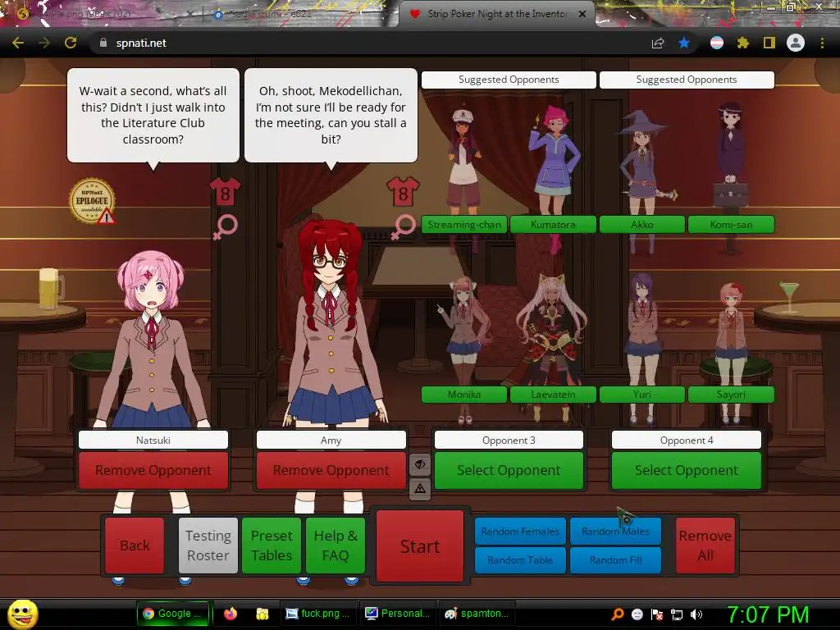Click the browser forward arrow
This screenshot has height=630, width=840.
pyautogui.click(x=44, y=43)
